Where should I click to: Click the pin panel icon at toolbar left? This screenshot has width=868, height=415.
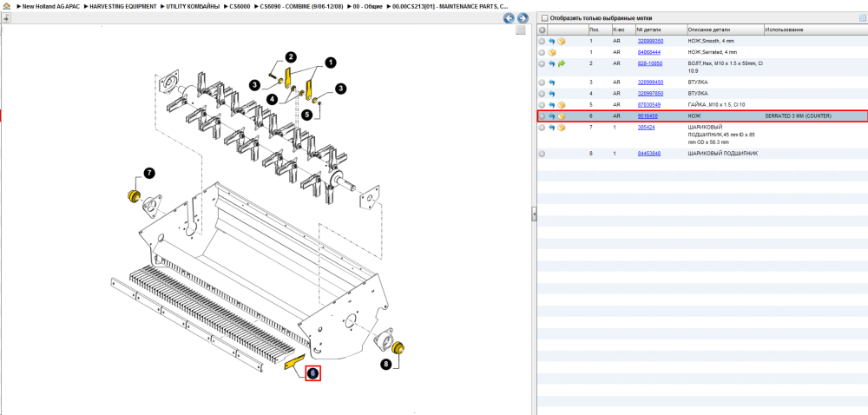tap(6, 17)
